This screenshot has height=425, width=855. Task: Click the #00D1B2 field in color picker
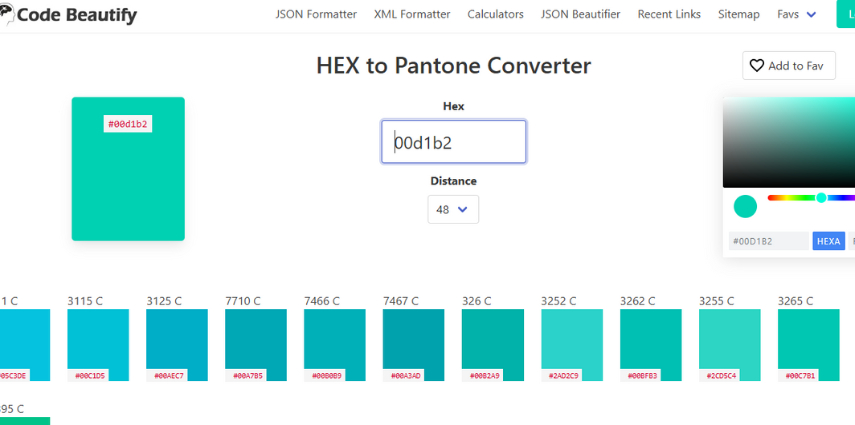point(768,241)
